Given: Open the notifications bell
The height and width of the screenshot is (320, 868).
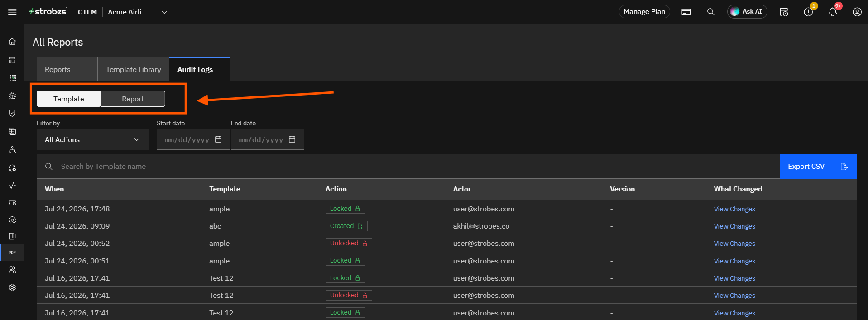Looking at the screenshot, I should click(833, 12).
